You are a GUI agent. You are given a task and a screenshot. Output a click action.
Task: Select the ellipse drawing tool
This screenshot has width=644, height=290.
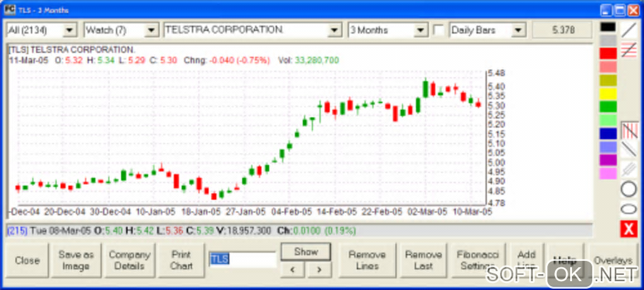(x=628, y=209)
